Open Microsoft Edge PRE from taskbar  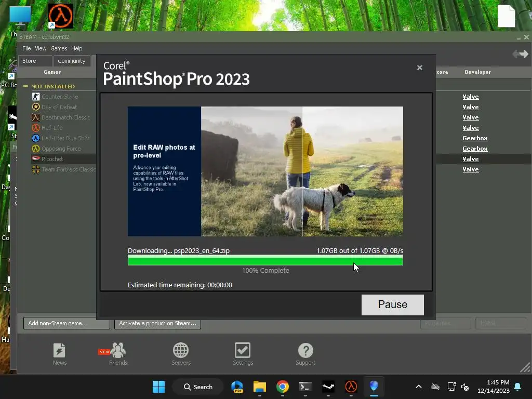pyautogui.click(x=237, y=387)
